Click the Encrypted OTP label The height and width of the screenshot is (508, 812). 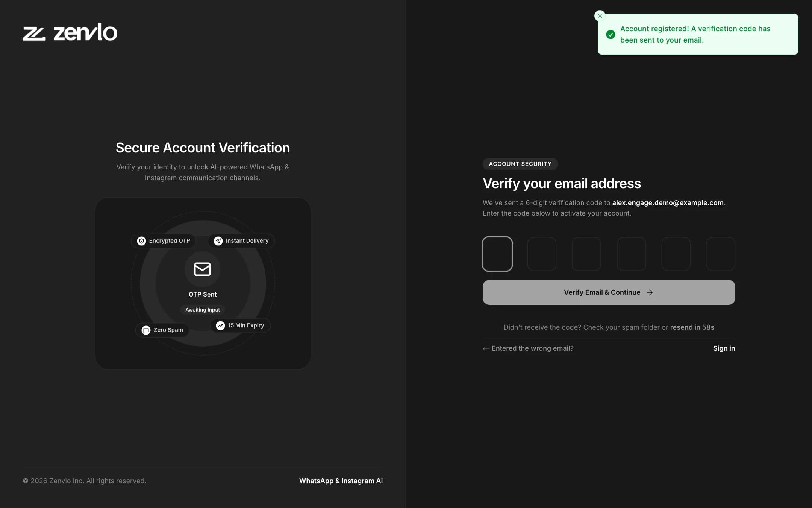(169, 241)
